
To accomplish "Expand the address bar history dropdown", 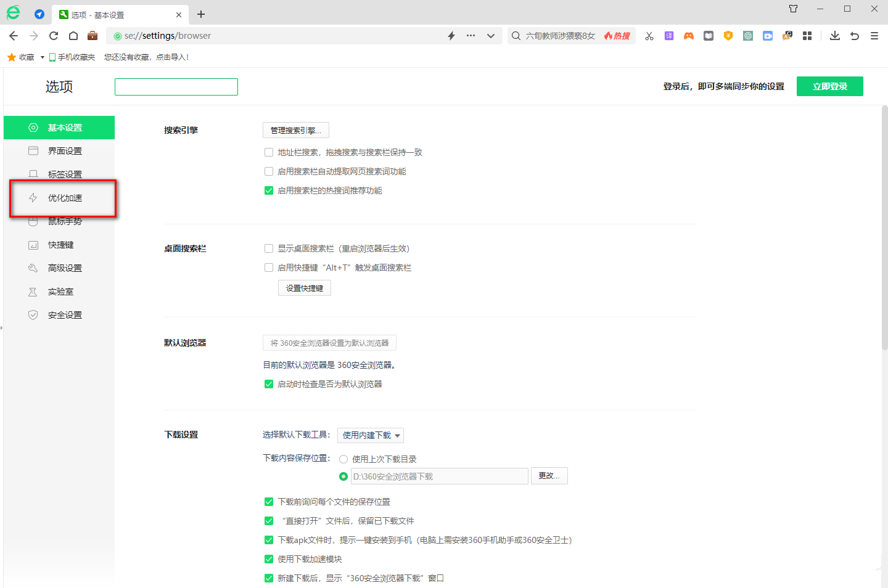I will tap(491, 36).
